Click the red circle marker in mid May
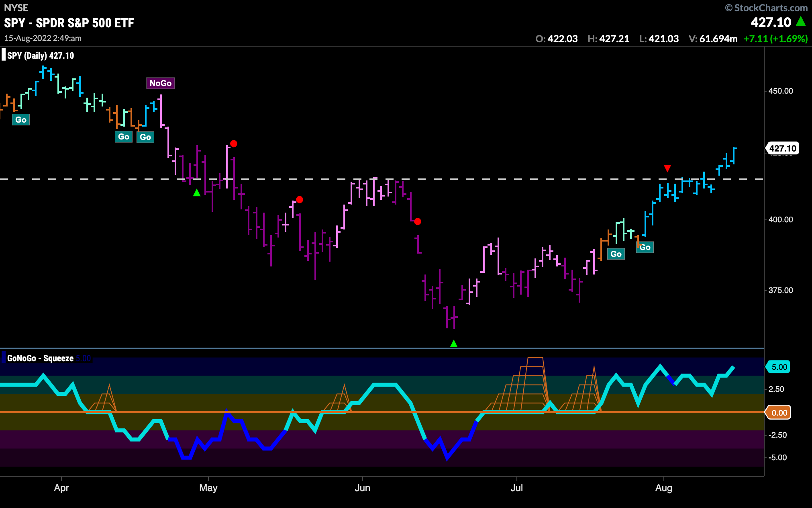The width and height of the screenshot is (812, 508). (x=300, y=199)
